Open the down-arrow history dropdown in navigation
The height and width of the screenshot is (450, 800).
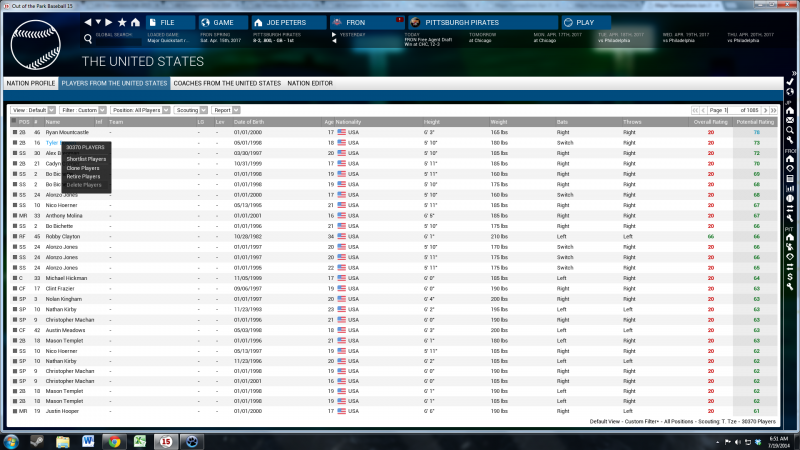[x=98, y=22]
